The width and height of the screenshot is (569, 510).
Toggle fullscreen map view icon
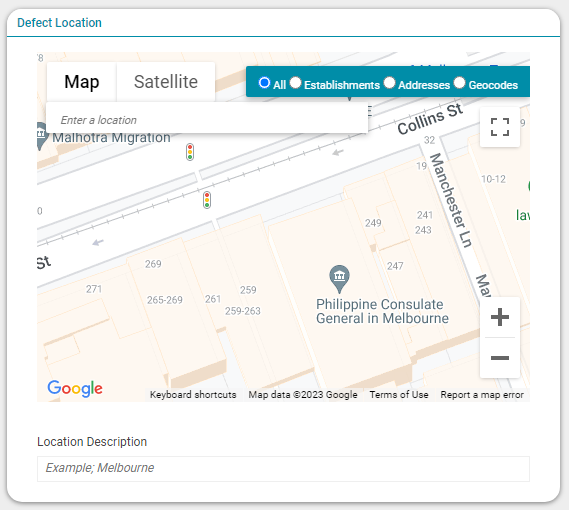coord(500,127)
